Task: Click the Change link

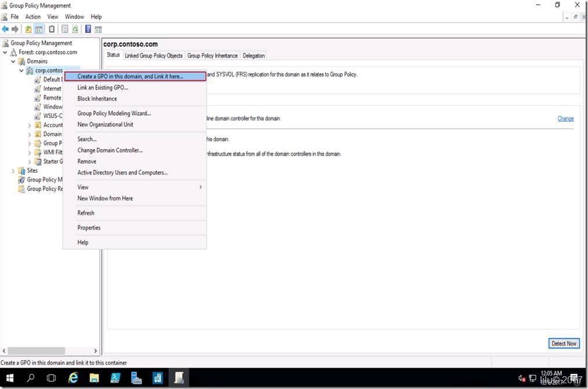Action: coord(565,119)
